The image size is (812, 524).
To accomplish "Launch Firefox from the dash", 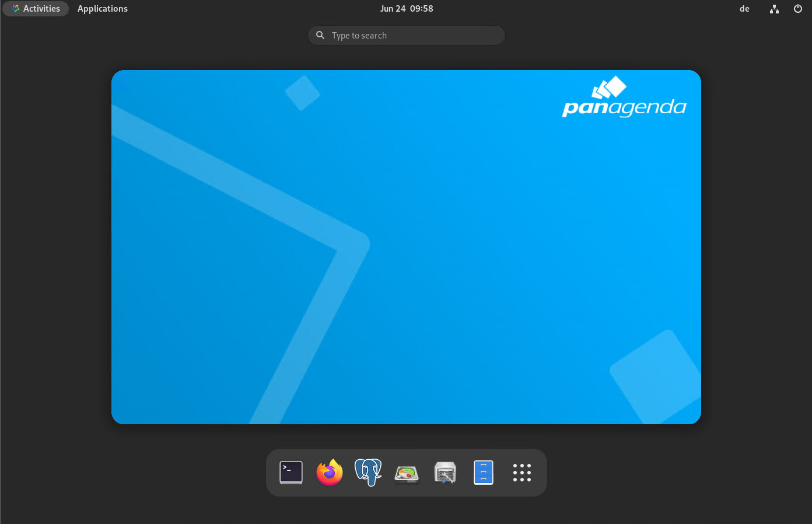I will 330,473.
